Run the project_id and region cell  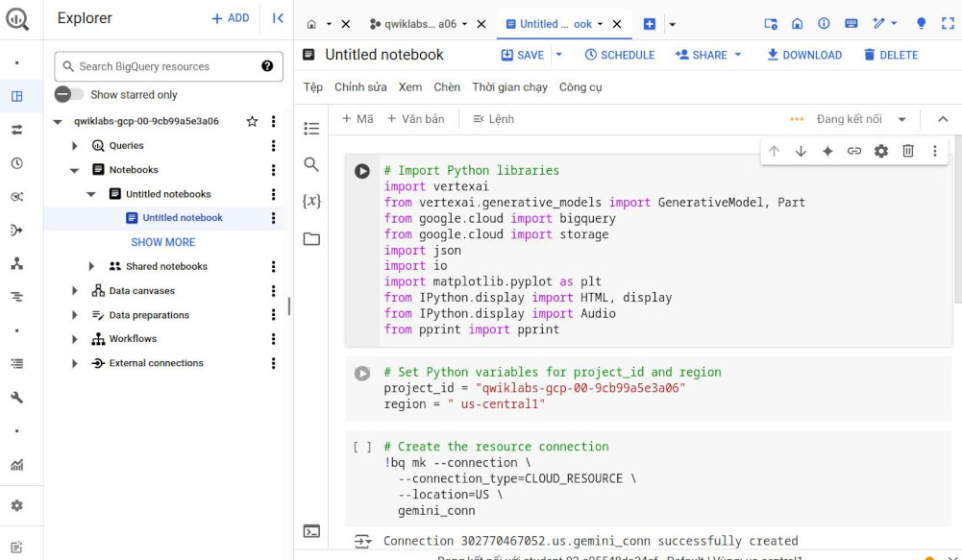pos(362,373)
